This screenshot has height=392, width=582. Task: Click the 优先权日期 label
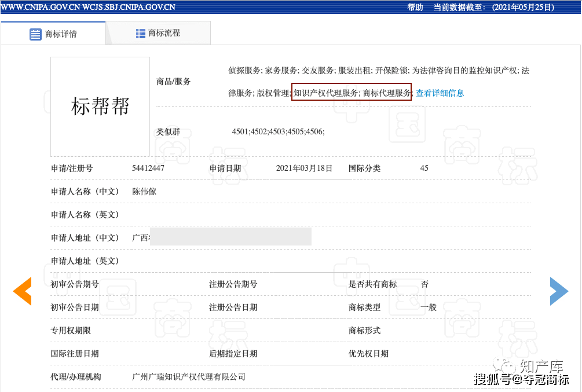[x=368, y=354]
